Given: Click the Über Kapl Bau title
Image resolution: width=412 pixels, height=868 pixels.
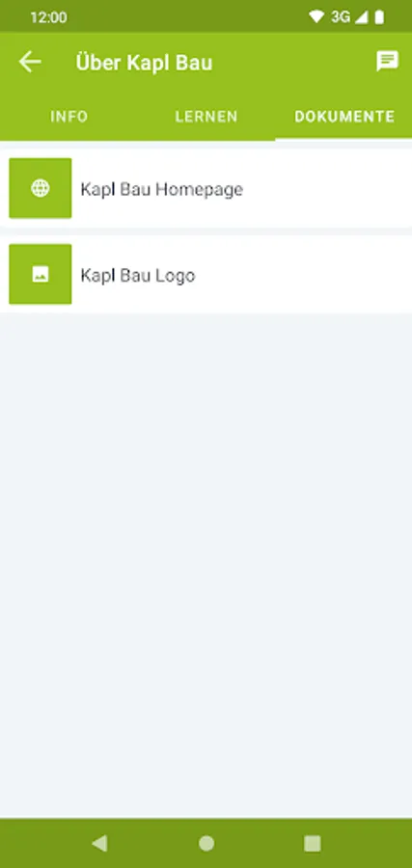Looking at the screenshot, I should (x=144, y=63).
